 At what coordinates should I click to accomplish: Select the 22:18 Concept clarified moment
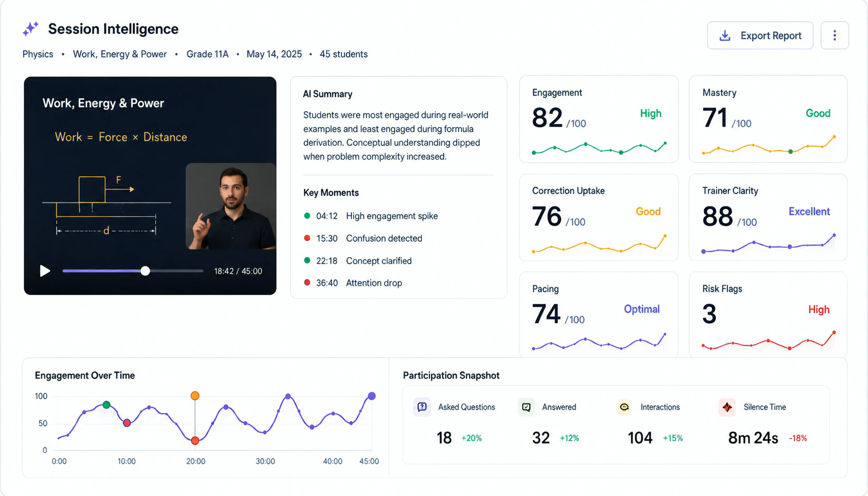(358, 261)
